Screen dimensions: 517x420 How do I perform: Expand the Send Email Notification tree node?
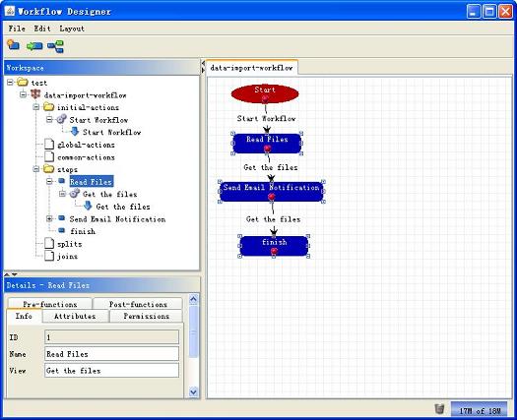(x=49, y=218)
